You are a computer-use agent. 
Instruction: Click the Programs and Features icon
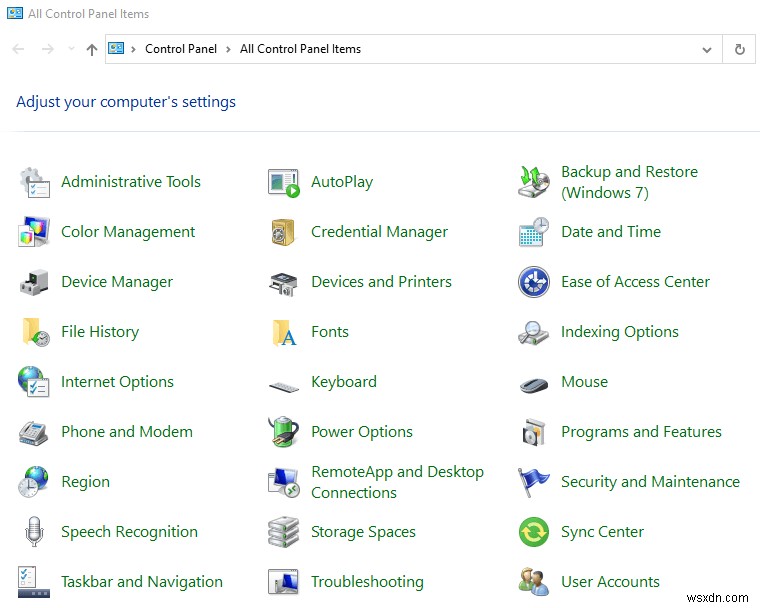click(x=534, y=432)
